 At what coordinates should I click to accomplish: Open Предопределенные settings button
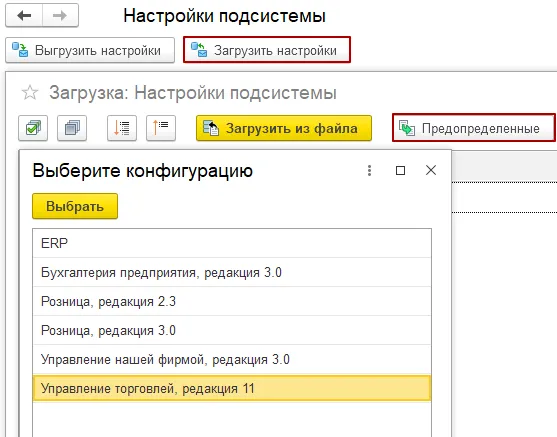pyautogui.click(x=474, y=128)
